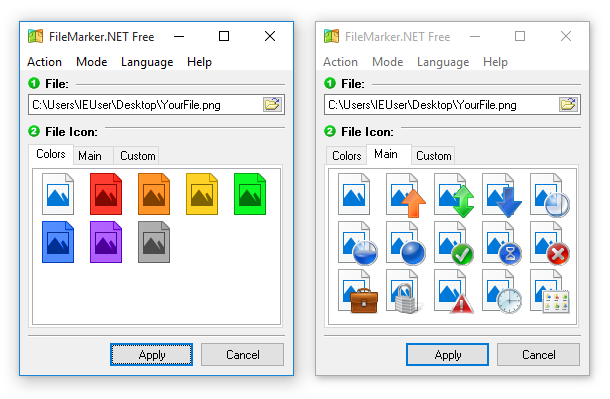Select the calendar grid file icon
Viewport: 610px width, 399px height.
coord(550,291)
